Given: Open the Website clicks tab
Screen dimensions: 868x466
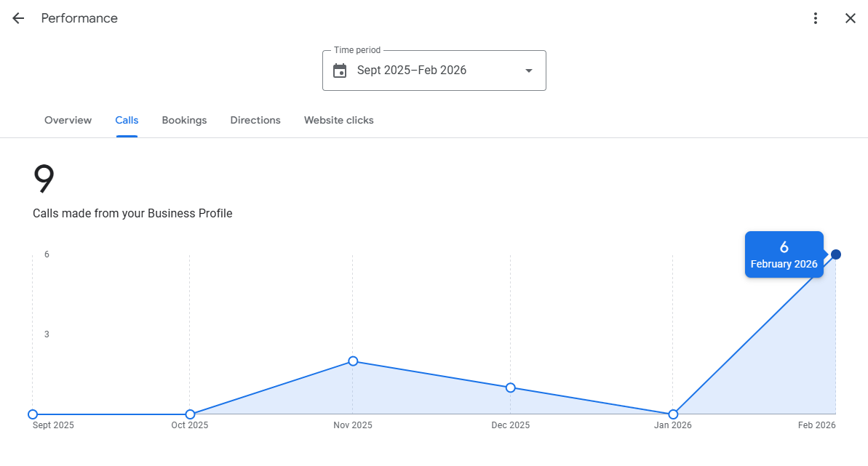Looking at the screenshot, I should tap(338, 120).
